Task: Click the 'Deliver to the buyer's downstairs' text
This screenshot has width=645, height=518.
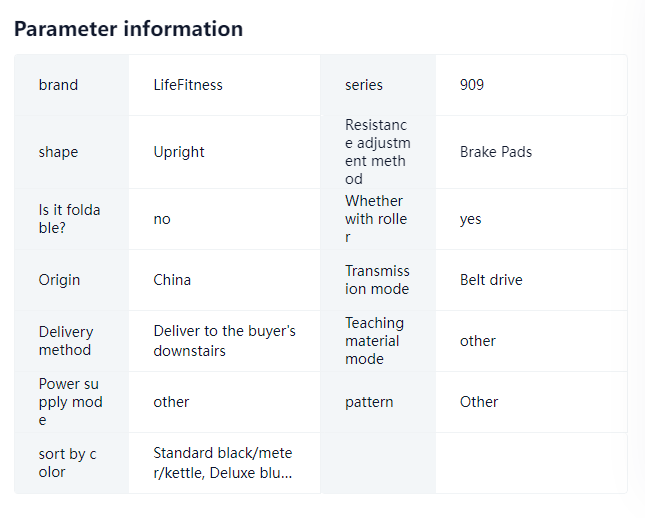Action: 225,341
